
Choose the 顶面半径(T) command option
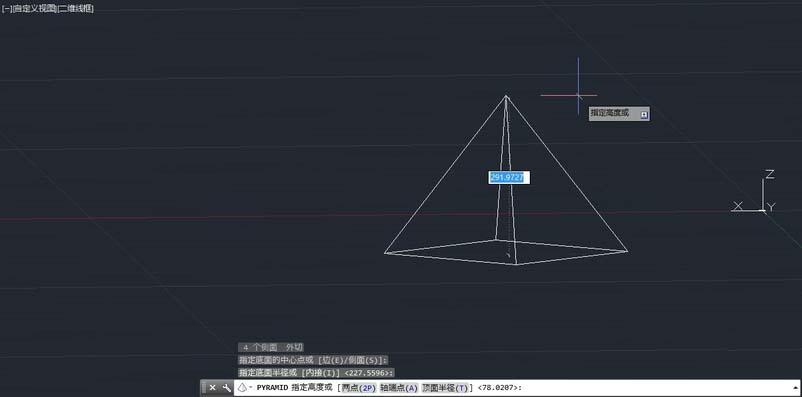[x=444, y=388]
